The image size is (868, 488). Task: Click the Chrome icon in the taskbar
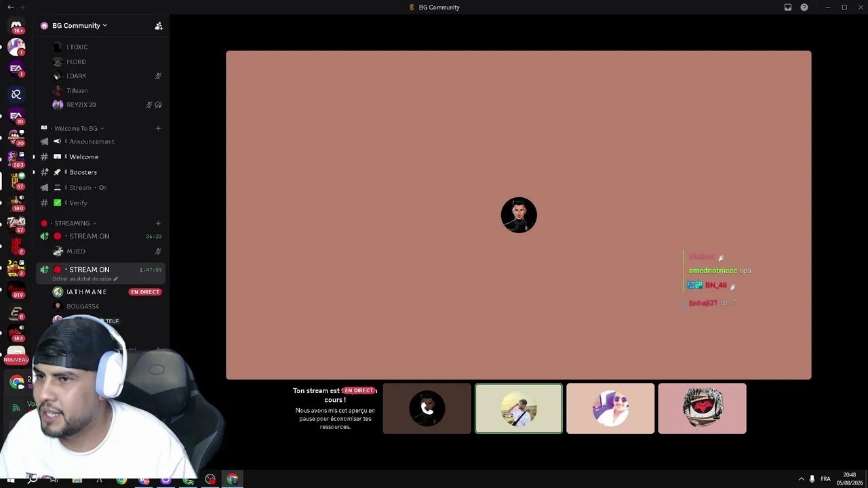[233, 479]
